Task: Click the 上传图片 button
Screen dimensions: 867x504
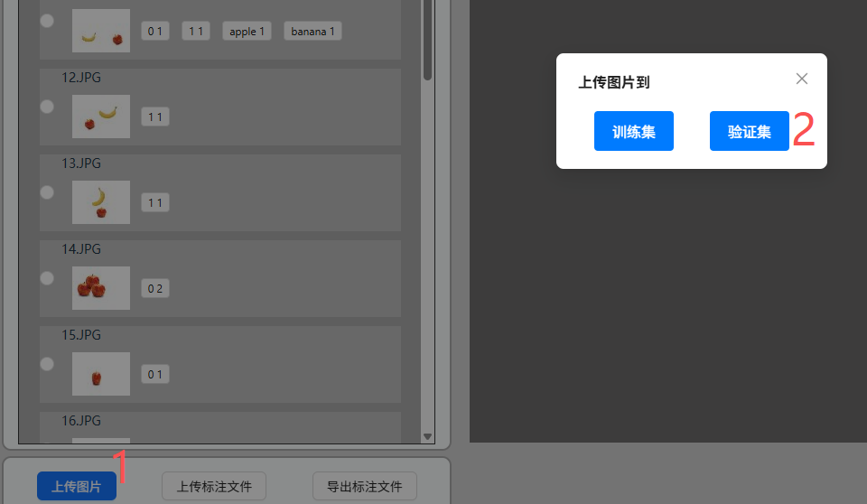Action: 77,487
